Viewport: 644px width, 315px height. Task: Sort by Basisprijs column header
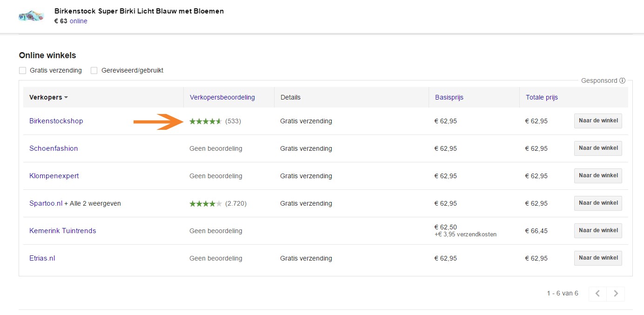449,97
